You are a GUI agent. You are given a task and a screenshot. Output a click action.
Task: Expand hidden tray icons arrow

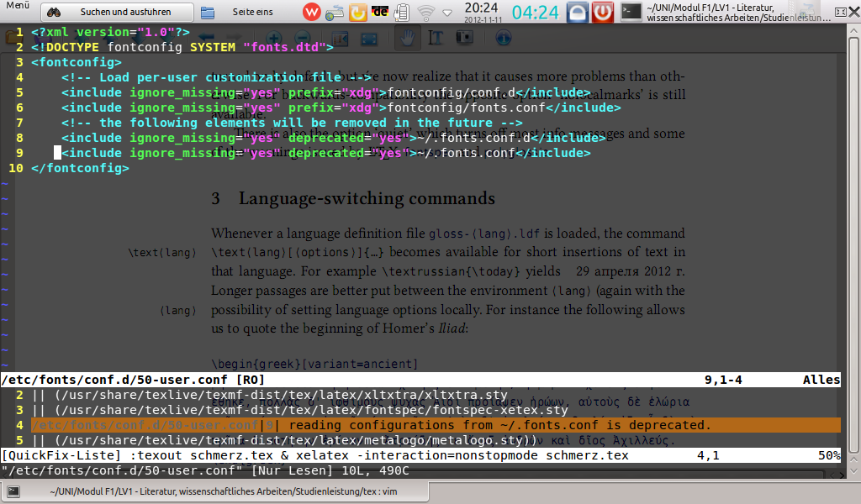(447, 13)
